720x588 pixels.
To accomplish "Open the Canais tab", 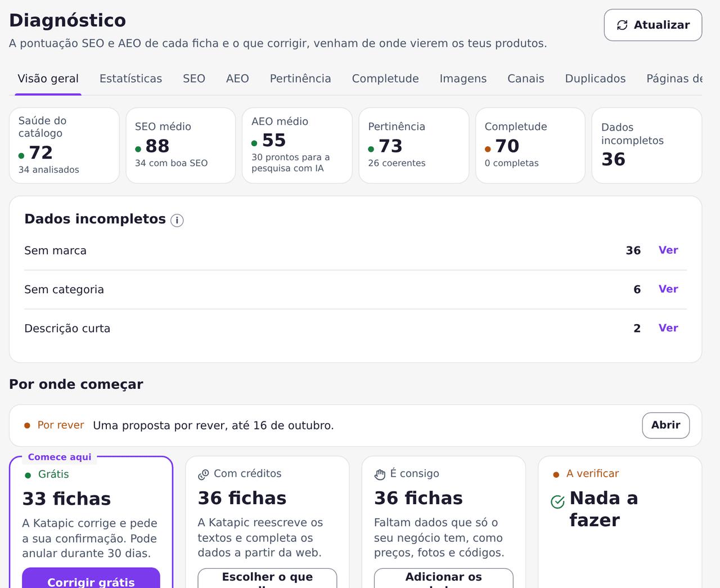I will (526, 79).
